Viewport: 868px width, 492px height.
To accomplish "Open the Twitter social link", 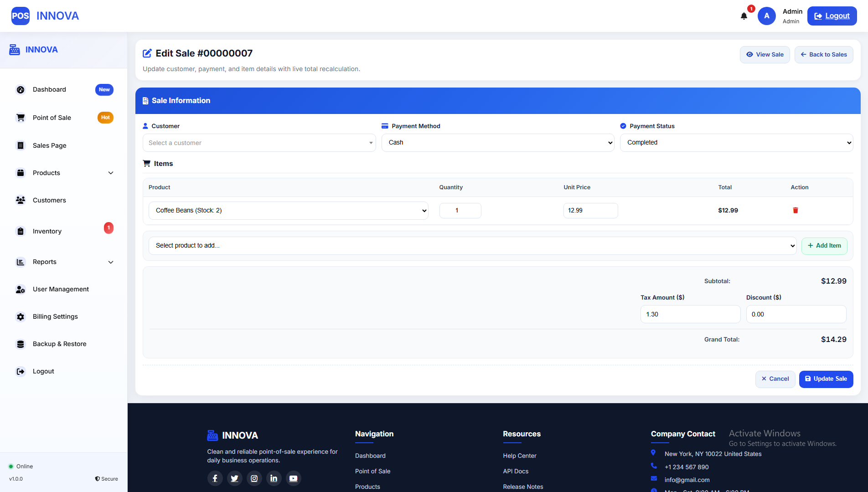I will tap(234, 478).
